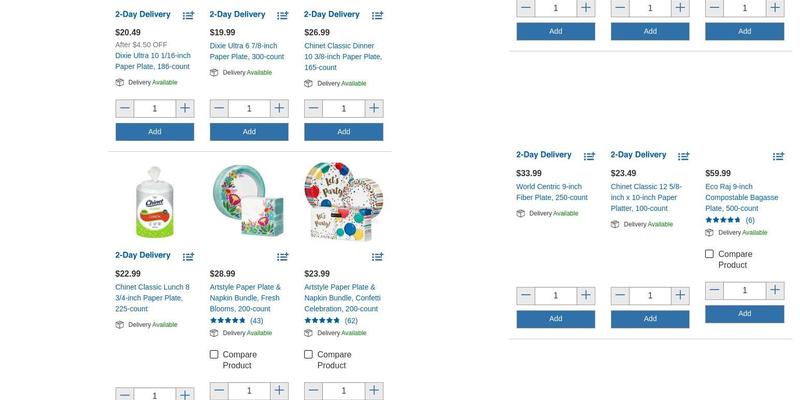
Task: Add Artstyle Fresh Blooms bundle to list
Action: pyautogui.click(x=283, y=257)
